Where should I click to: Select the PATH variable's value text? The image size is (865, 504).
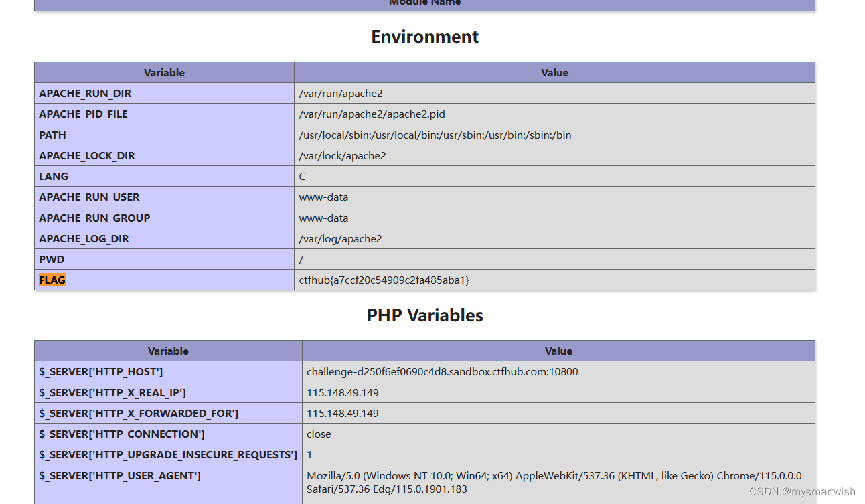[x=435, y=135]
